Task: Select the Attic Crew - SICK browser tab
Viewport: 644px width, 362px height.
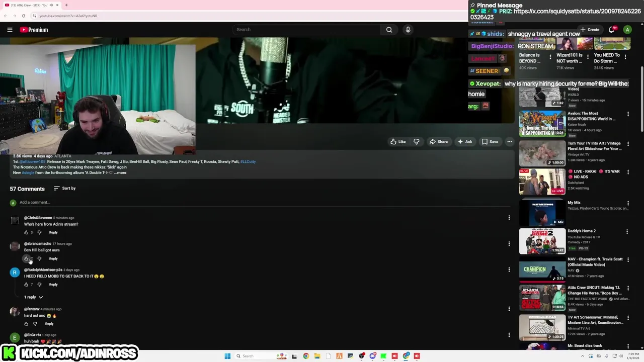Action: point(31,5)
